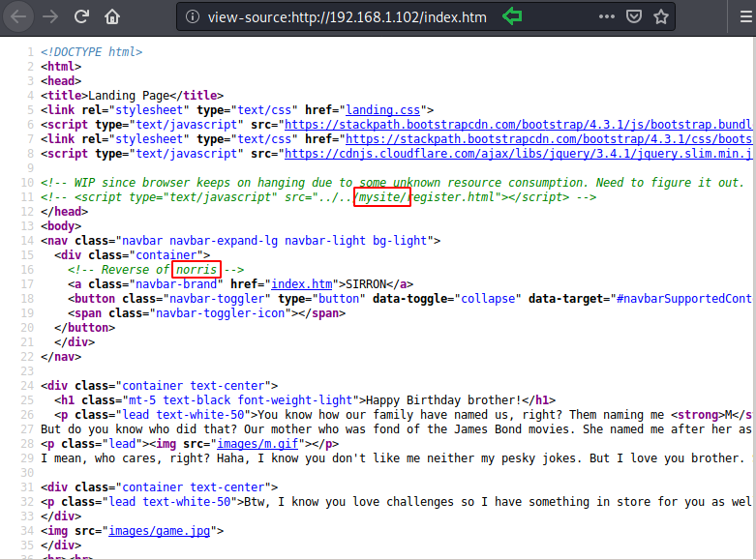This screenshot has width=756, height=560.
Task: Click the '</nav>' closing tag
Action: 61,357
